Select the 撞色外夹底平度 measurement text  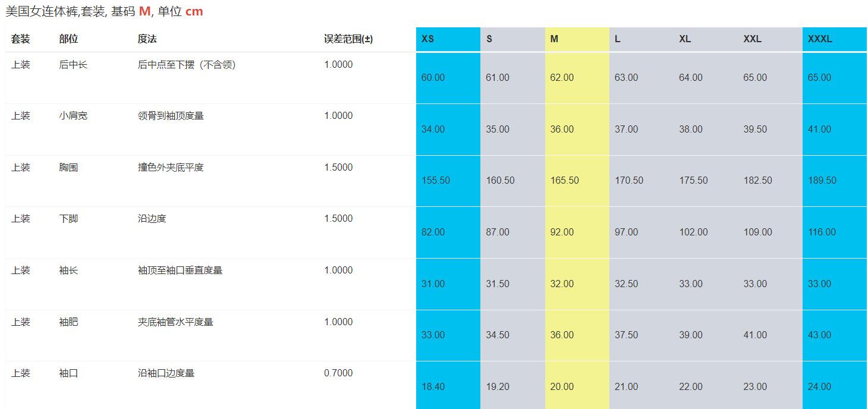pyautogui.click(x=171, y=168)
